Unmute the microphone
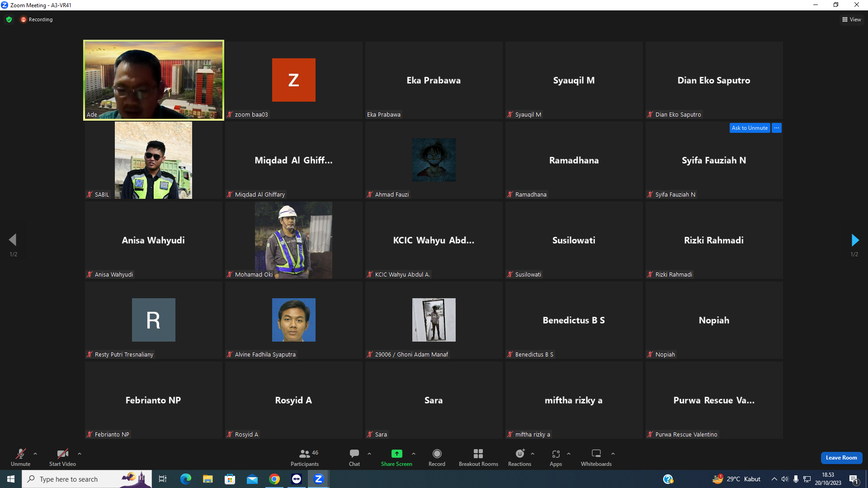Viewport: 868px width, 488px height. coord(21,457)
